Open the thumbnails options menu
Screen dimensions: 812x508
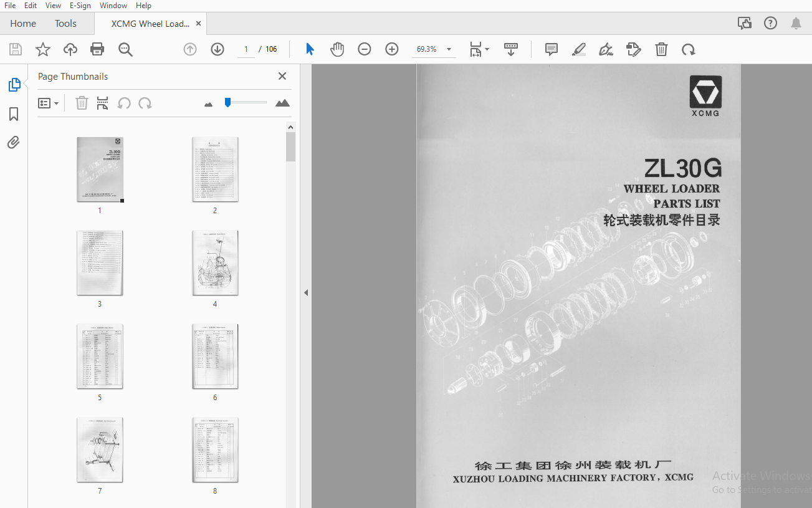click(49, 103)
